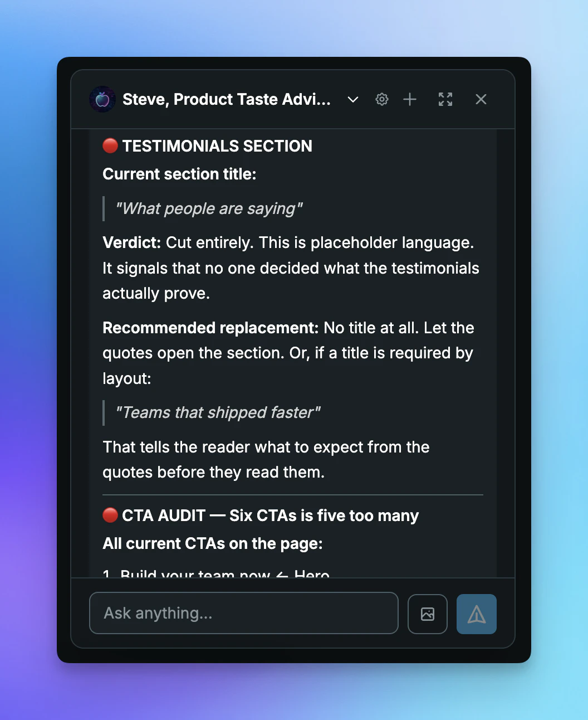Click the bold Verdict label
The image size is (588, 720).
pos(130,242)
